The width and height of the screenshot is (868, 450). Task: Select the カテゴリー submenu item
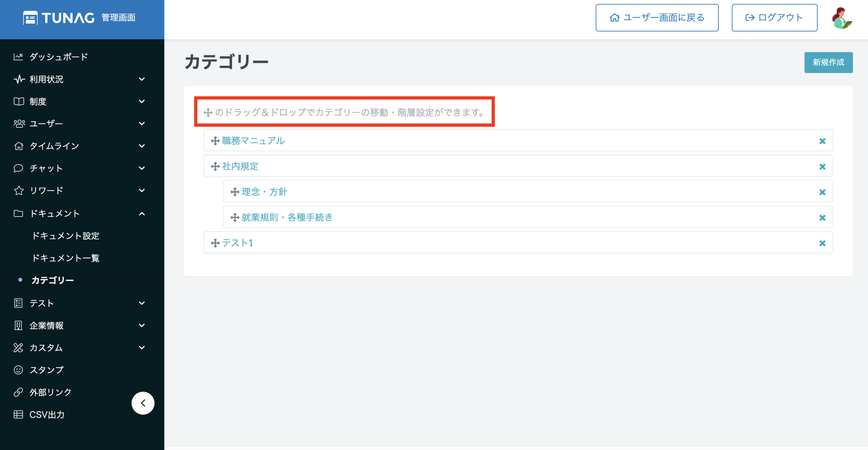click(x=53, y=280)
